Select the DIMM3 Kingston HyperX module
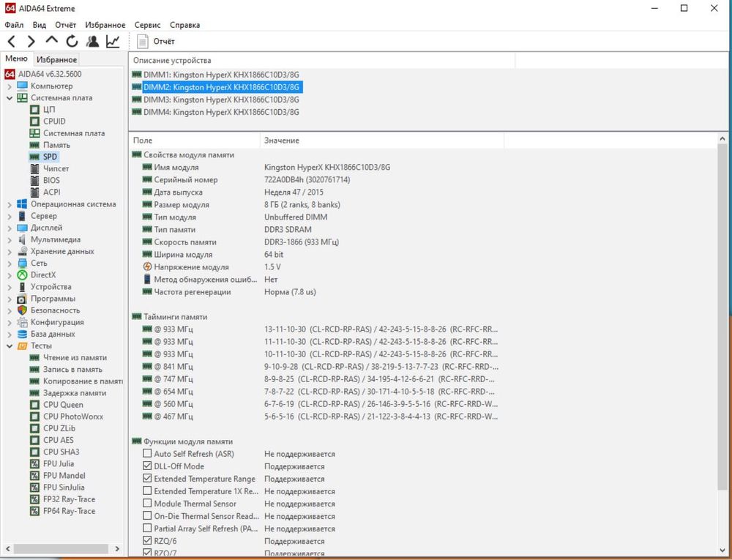Screen dimensions: 732x560 (216, 100)
